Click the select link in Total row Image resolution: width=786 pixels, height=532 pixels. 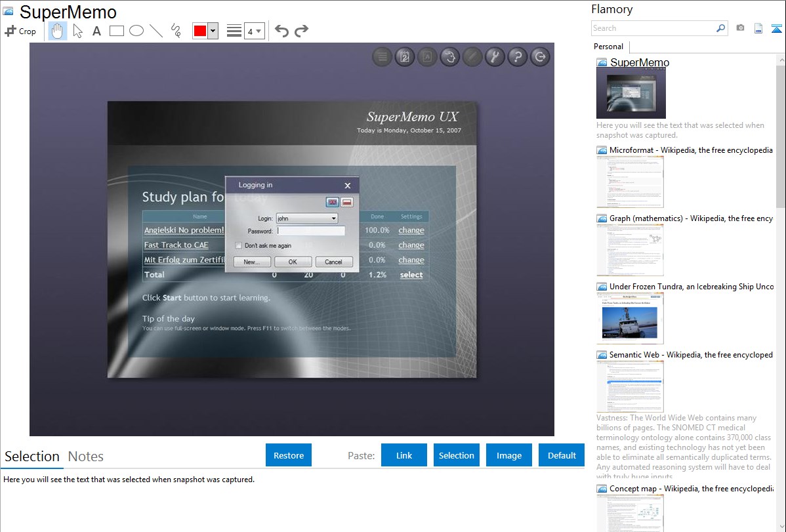pyautogui.click(x=411, y=275)
